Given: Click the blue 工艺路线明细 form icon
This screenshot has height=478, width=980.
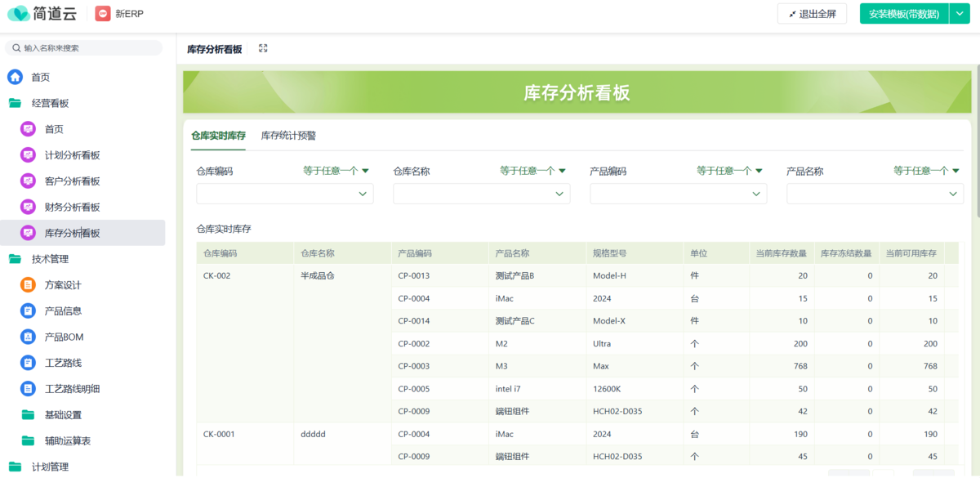Looking at the screenshot, I should point(29,389).
